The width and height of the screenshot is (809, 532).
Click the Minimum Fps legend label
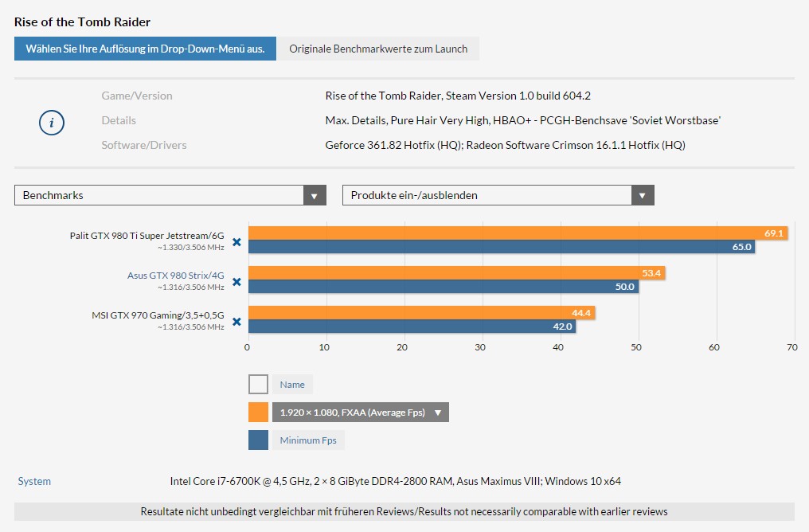(308, 440)
